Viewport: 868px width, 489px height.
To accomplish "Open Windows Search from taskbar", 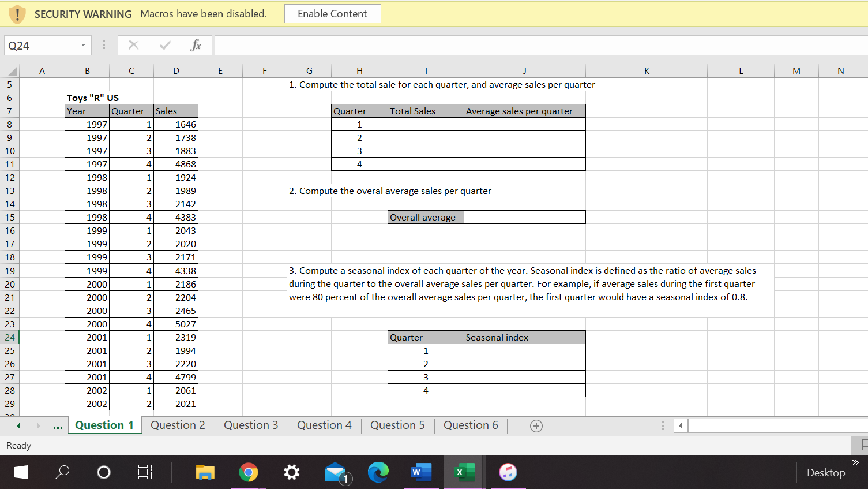I will click(62, 472).
